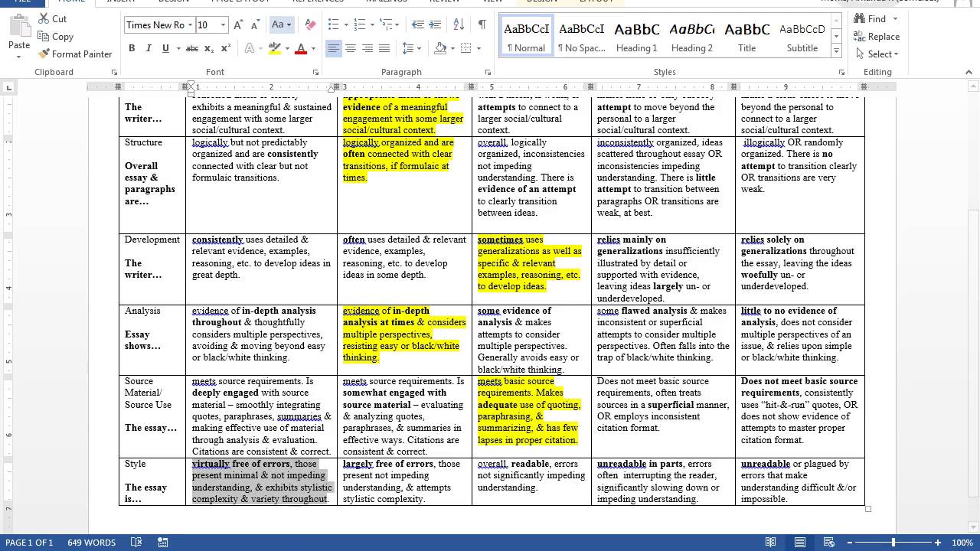Click the zoom slider handle
The image size is (980, 551).
click(x=893, y=543)
